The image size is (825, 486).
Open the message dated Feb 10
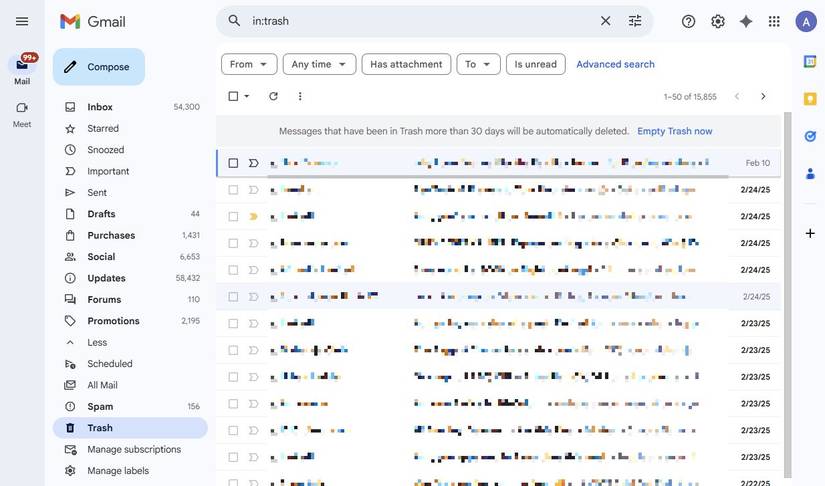[498, 163]
